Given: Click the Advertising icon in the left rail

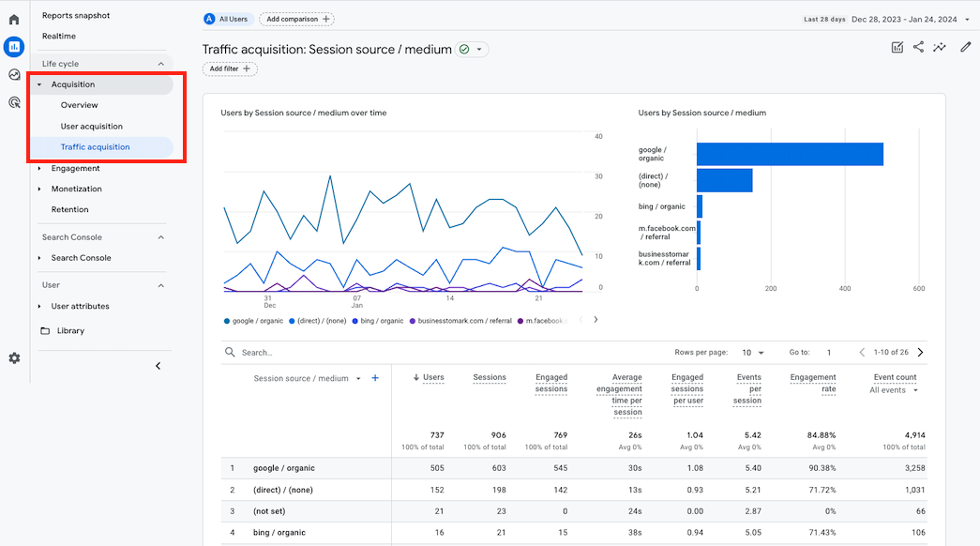Looking at the screenshot, I should pyautogui.click(x=13, y=101).
